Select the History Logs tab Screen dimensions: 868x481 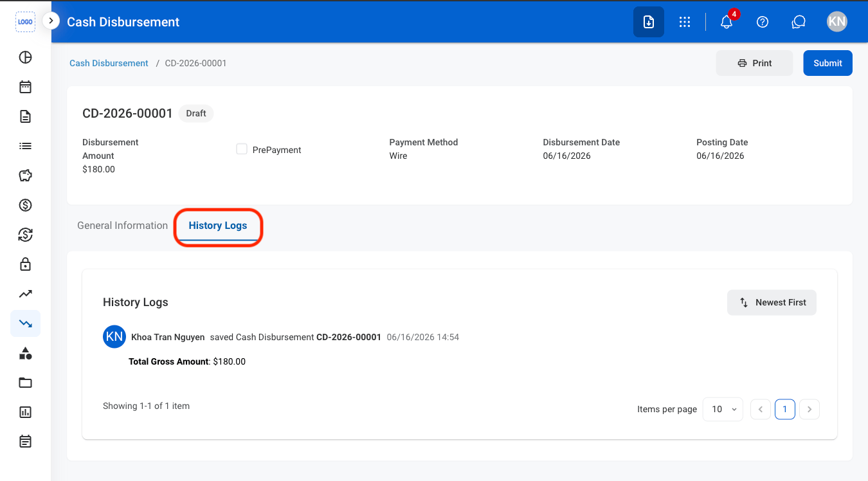pos(218,226)
